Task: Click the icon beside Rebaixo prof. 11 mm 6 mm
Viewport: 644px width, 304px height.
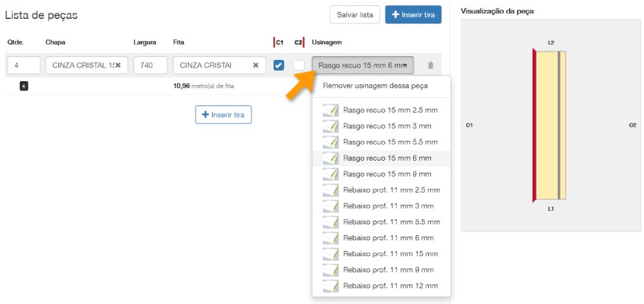Action: [330, 238]
